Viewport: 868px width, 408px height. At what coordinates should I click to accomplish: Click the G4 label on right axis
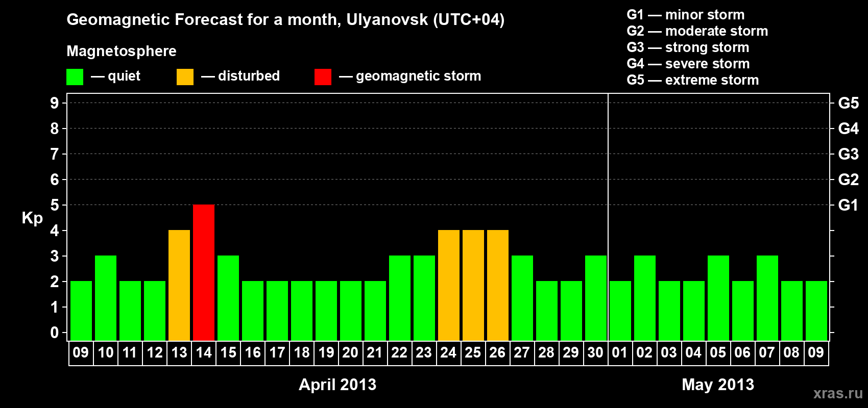click(x=849, y=129)
